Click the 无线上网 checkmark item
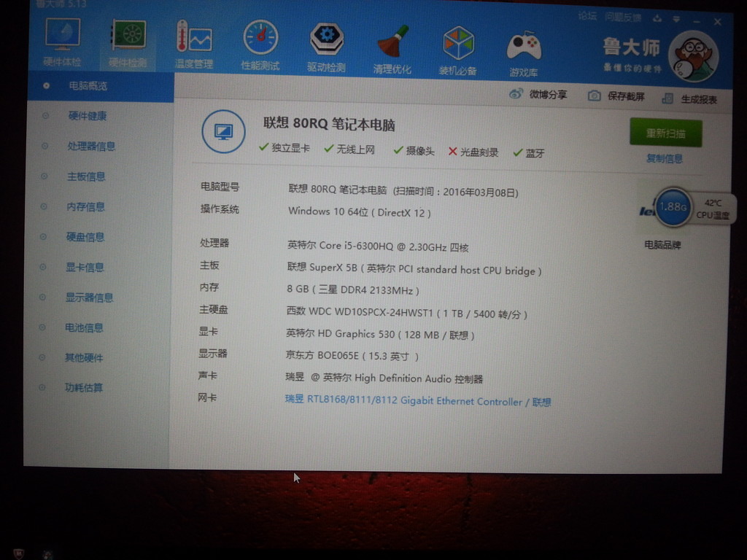The width and height of the screenshot is (747, 560). [349, 149]
